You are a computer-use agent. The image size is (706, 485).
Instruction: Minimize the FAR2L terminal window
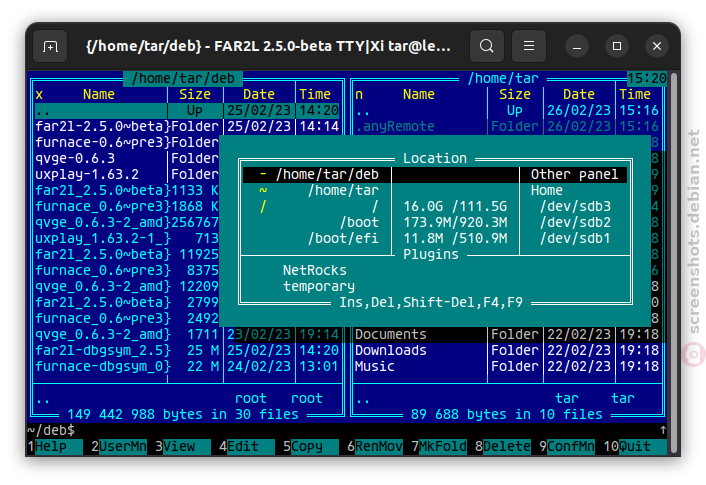[577, 46]
